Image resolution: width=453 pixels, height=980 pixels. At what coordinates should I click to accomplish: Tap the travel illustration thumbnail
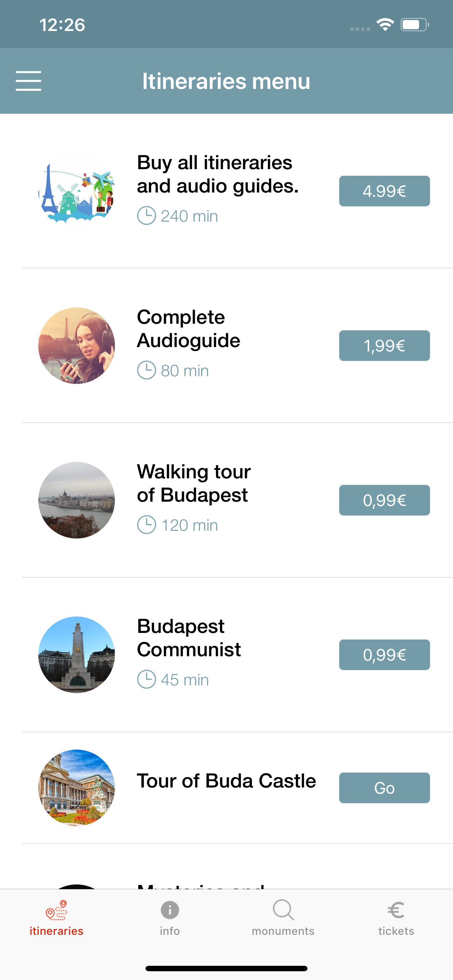tap(77, 191)
